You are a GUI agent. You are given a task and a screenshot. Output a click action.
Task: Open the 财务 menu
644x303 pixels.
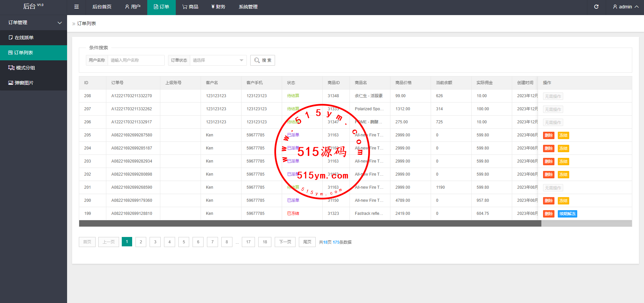(x=218, y=7)
